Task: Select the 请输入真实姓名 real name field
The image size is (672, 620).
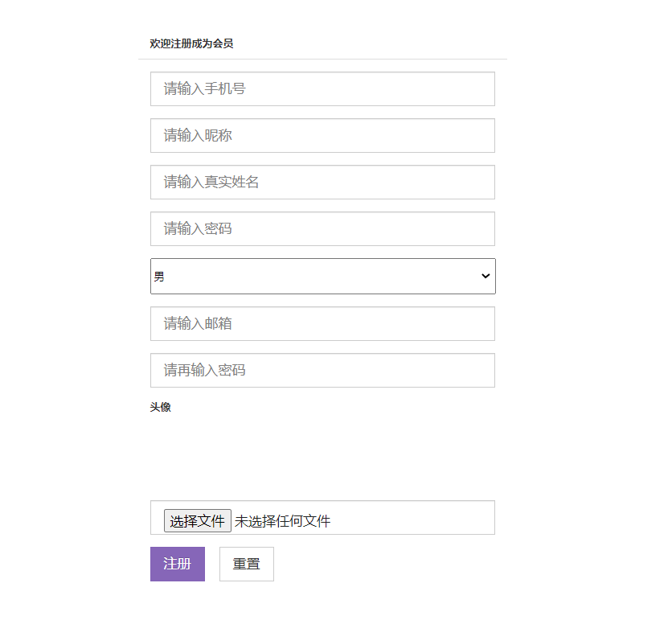Action: pyautogui.click(x=322, y=182)
